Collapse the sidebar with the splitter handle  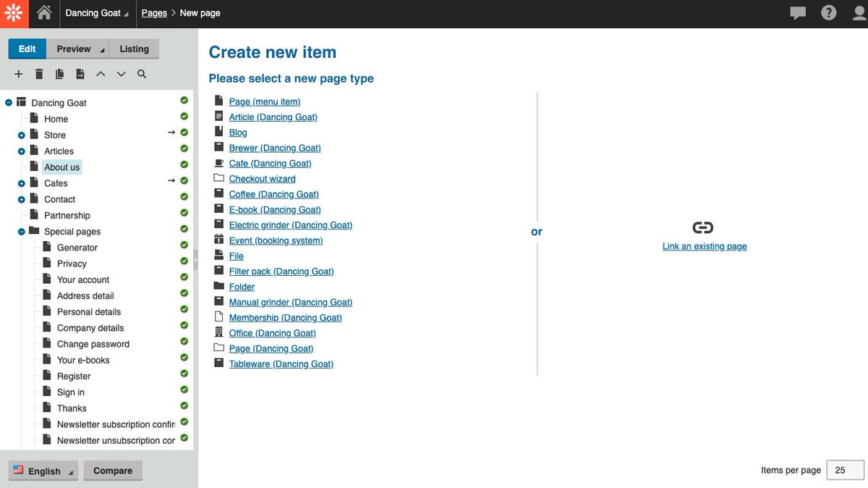point(195,258)
